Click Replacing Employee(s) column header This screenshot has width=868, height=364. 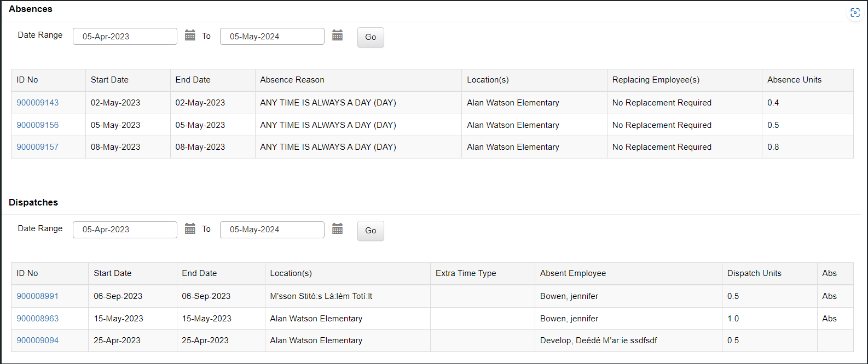click(x=656, y=80)
